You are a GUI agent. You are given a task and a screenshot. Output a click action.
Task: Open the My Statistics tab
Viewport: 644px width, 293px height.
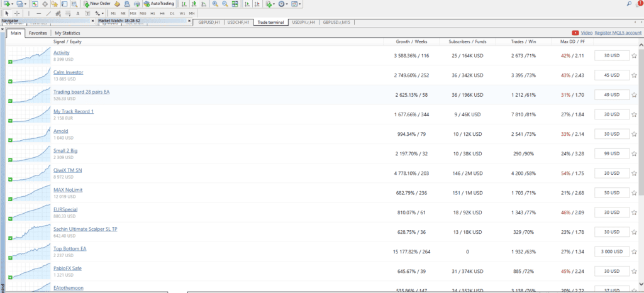pyautogui.click(x=67, y=33)
